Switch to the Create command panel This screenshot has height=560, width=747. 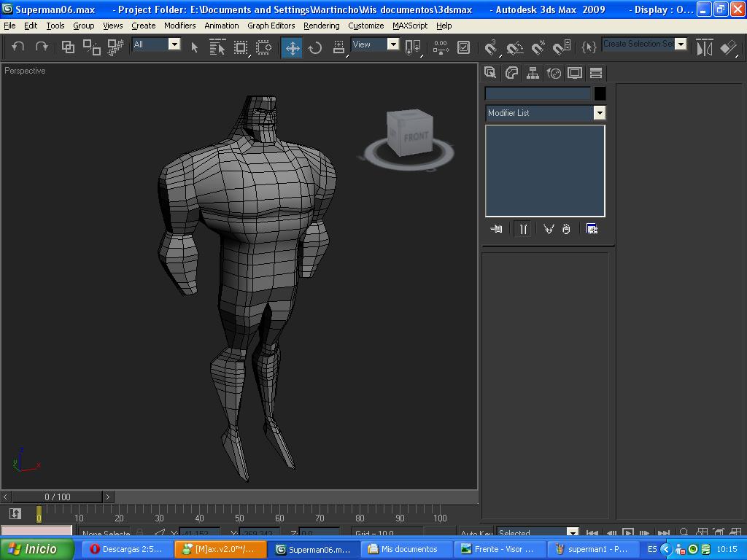pos(490,73)
